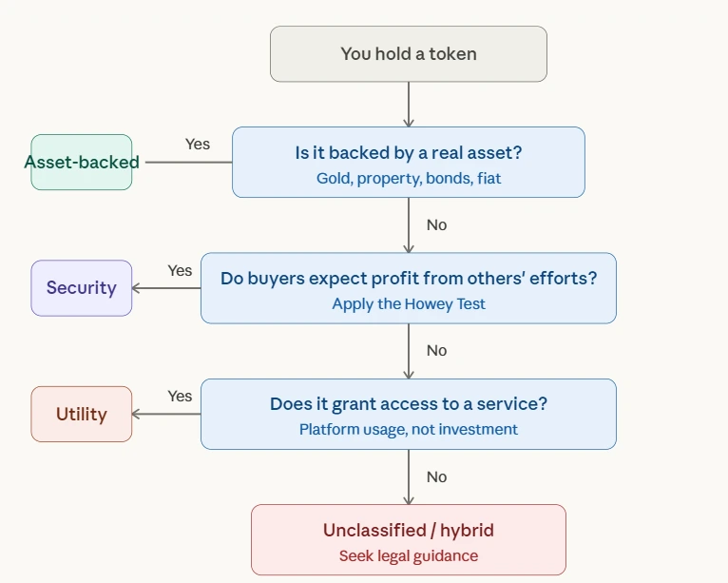
Task: Click the "Gold, property, bonds, fiat" subtitle
Action: coord(409,178)
